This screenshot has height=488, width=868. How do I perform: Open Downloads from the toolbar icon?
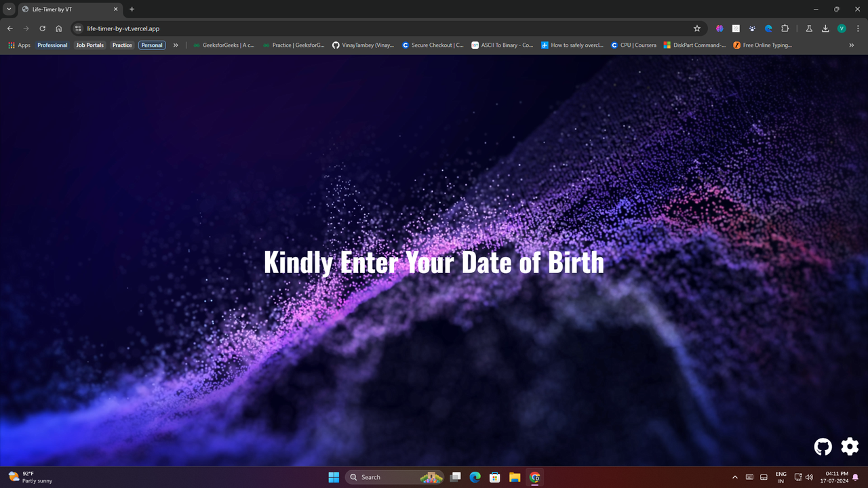point(825,28)
